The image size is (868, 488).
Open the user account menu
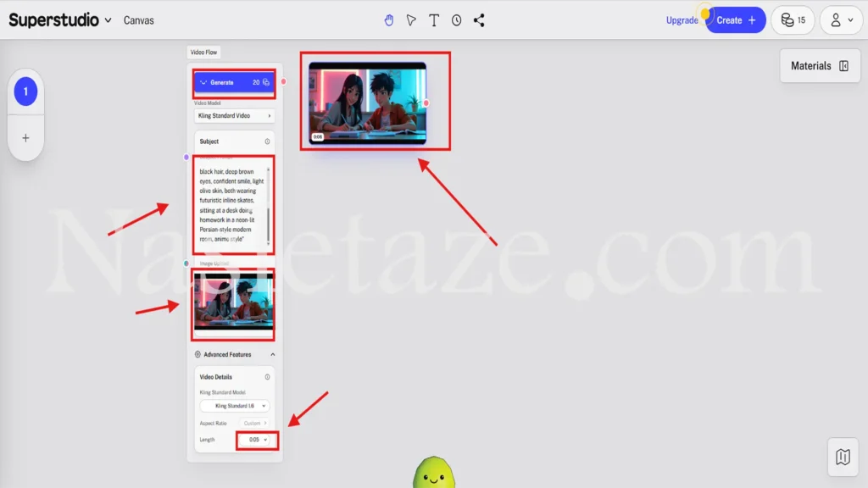[842, 20]
